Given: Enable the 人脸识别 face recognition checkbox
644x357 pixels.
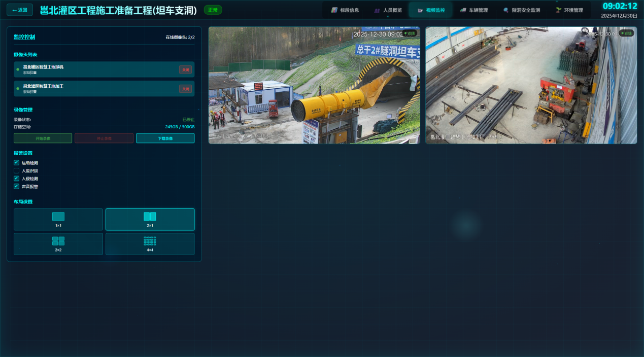Looking at the screenshot, I should pos(17,171).
